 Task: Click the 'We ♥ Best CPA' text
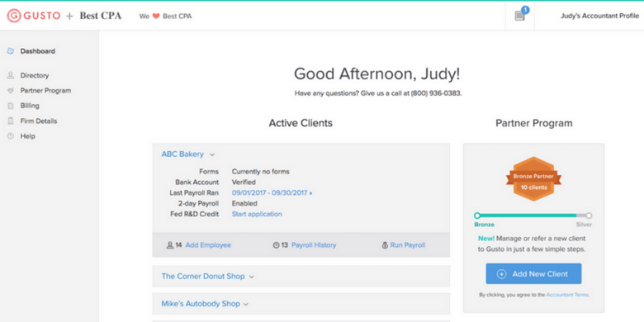[165, 17]
